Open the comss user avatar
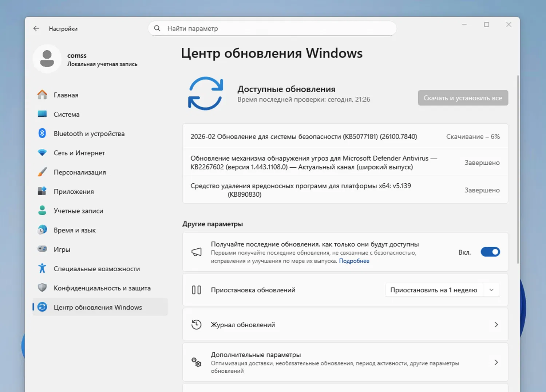546x392 pixels. [47, 59]
